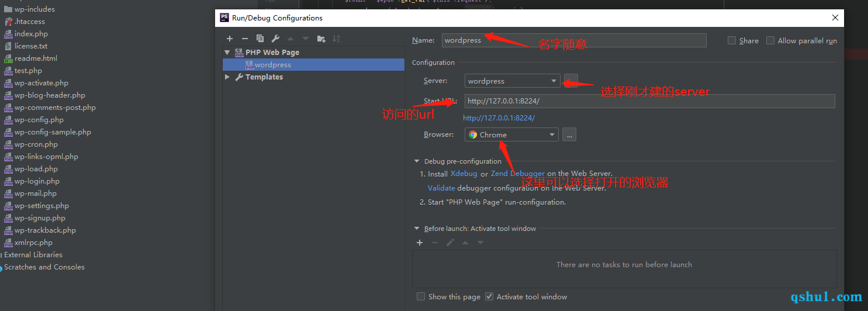Select wp-blog-header.php in the project tree

tap(50, 95)
